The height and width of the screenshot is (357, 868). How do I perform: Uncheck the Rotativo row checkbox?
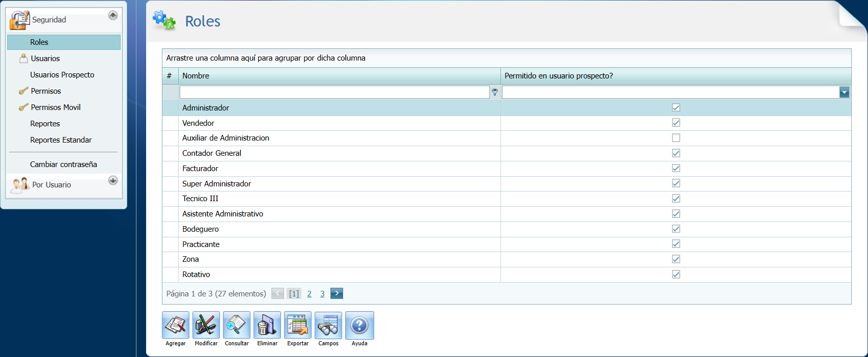pyautogui.click(x=676, y=274)
